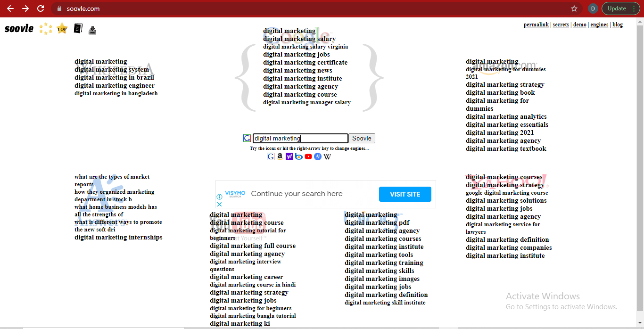Go forward in the browser
This screenshot has width=644, height=329.
25,8
